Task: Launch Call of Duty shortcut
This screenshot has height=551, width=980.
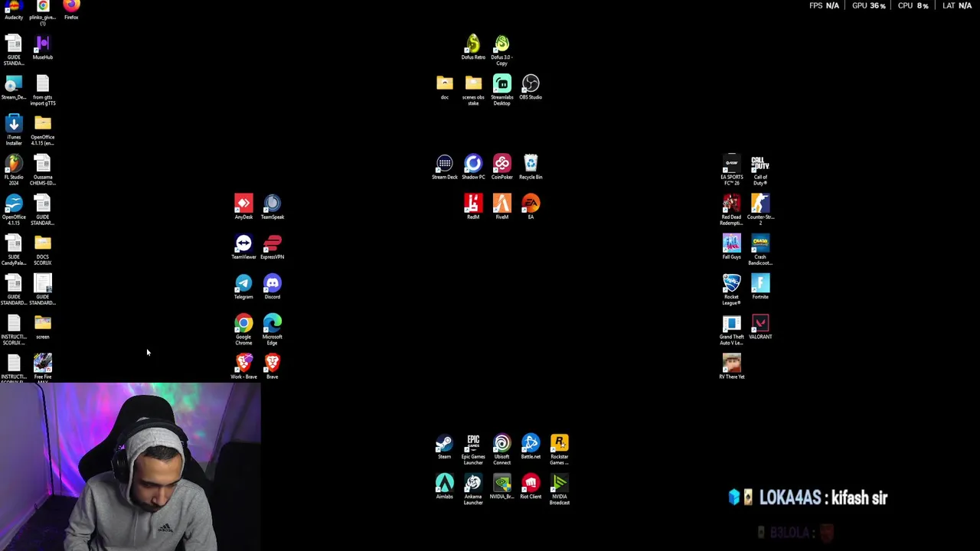Action: (760, 170)
